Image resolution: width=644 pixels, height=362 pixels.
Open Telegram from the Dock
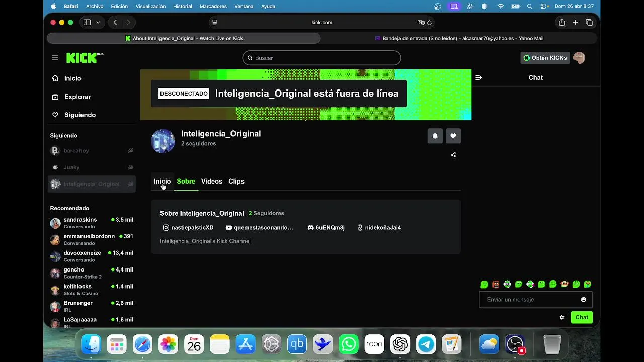[x=426, y=344]
